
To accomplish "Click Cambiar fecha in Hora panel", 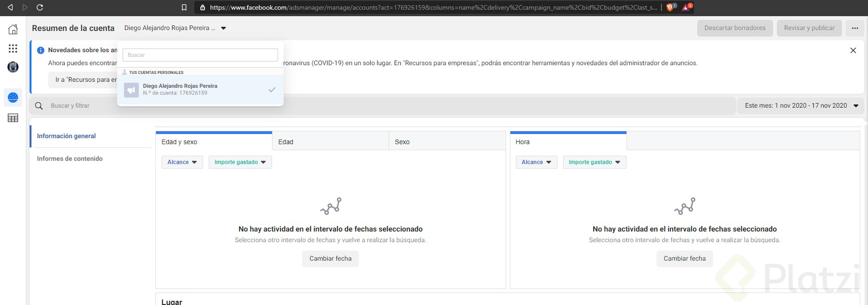I will [x=685, y=259].
